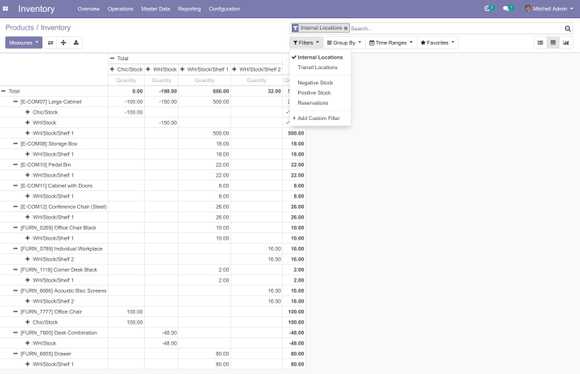Switch to the graph view icon
The image size is (580, 374).
[566, 43]
